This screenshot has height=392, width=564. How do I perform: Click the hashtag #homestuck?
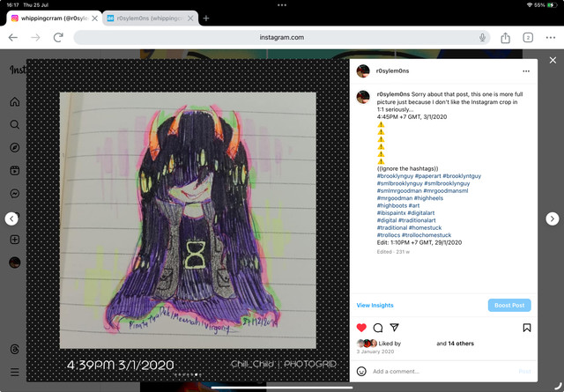click(425, 227)
